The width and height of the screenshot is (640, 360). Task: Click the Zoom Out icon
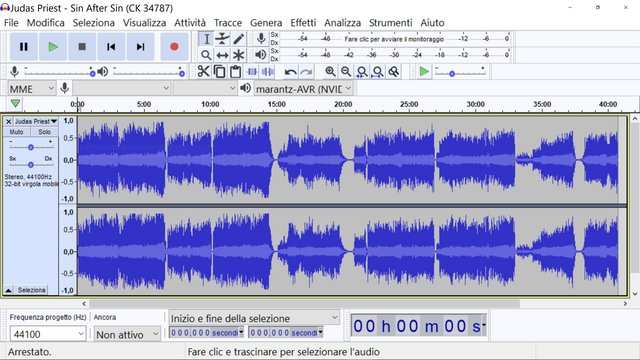pyautogui.click(x=346, y=72)
